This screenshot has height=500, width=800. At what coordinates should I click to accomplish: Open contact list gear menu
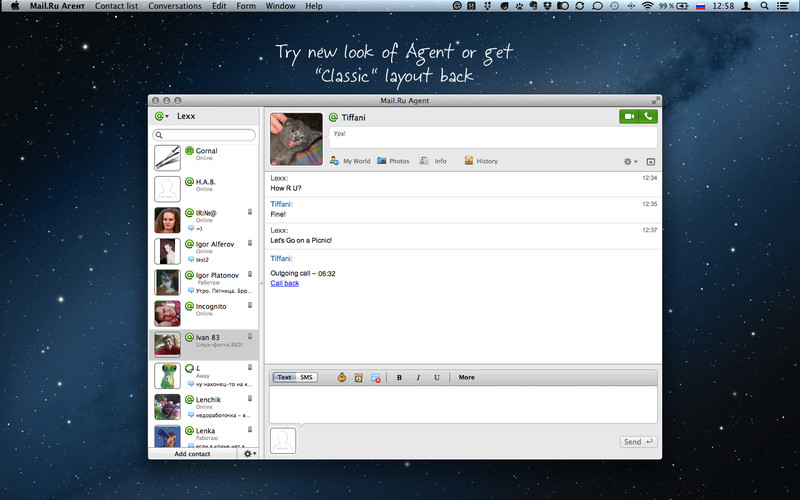point(249,454)
